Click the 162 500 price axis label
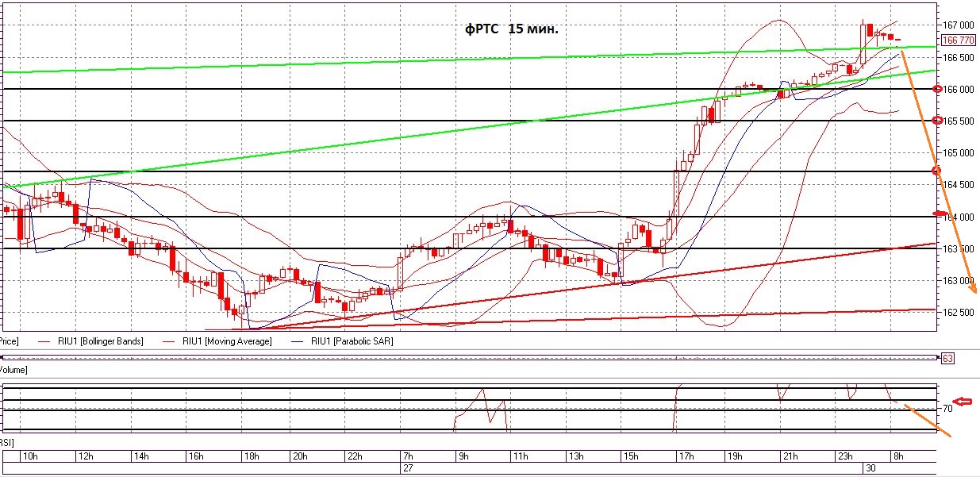This screenshot has height=477, width=980. coord(958,312)
